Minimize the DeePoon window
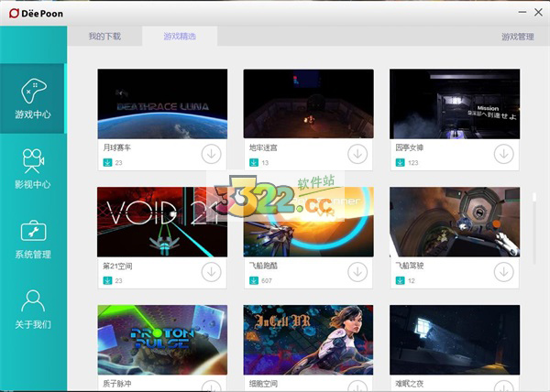The image size is (550, 392). [522, 12]
